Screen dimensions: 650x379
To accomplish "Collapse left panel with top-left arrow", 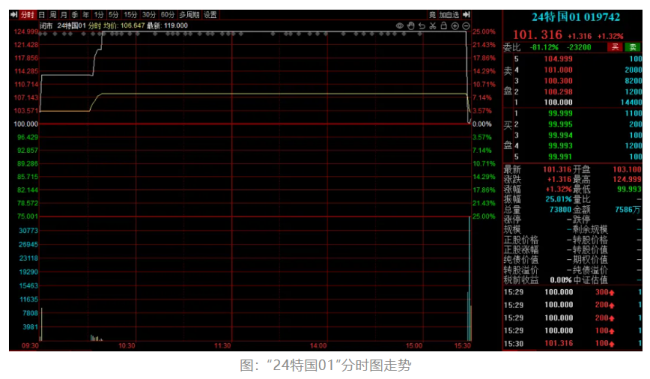I will 14,15.
